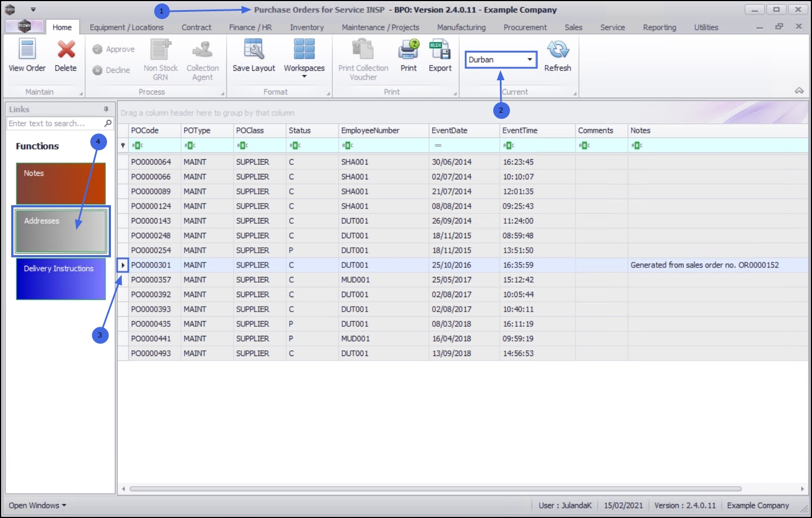Pin the Links panel with pushpin
This screenshot has height=518, width=812.
pos(106,109)
